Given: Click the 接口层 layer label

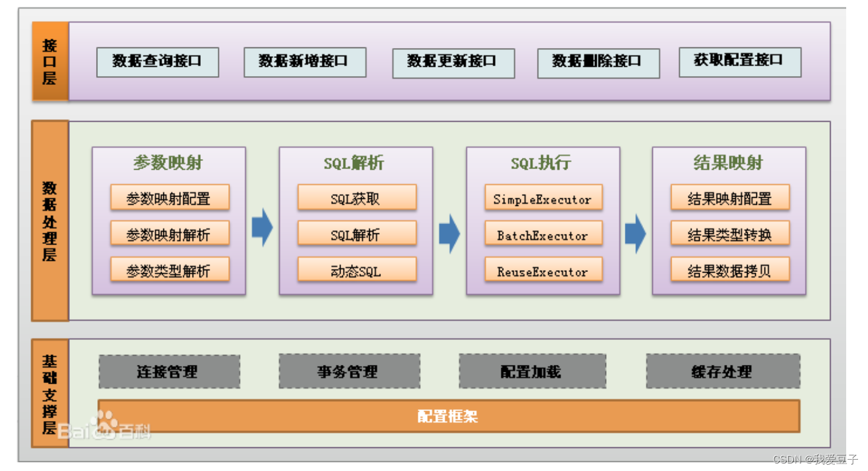Looking at the screenshot, I should click(x=50, y=61).
